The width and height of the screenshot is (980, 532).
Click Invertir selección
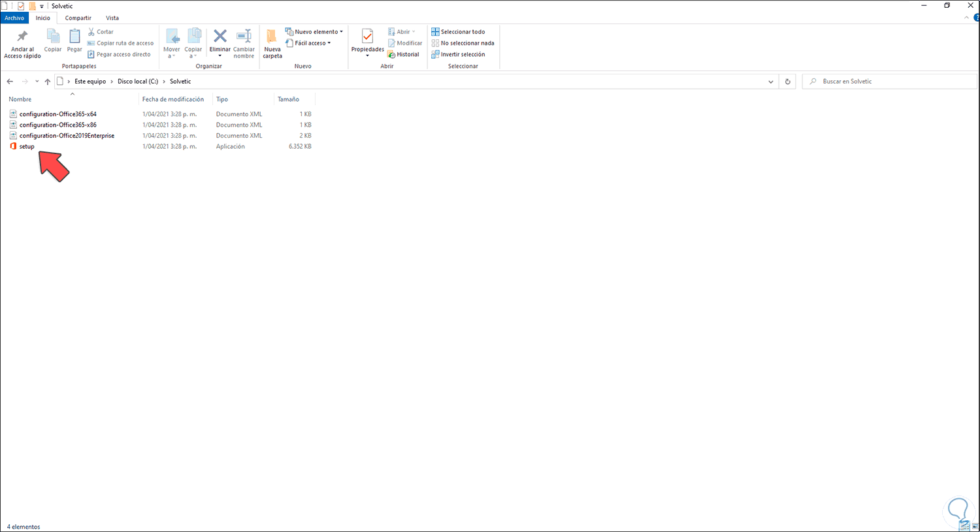click(458, 54)
